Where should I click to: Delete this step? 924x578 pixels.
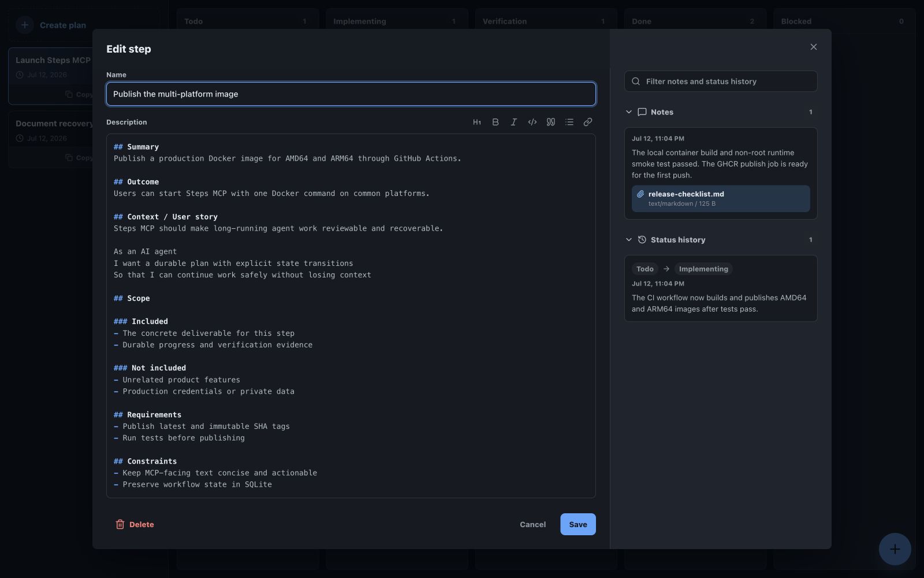(x=135, y=524)
